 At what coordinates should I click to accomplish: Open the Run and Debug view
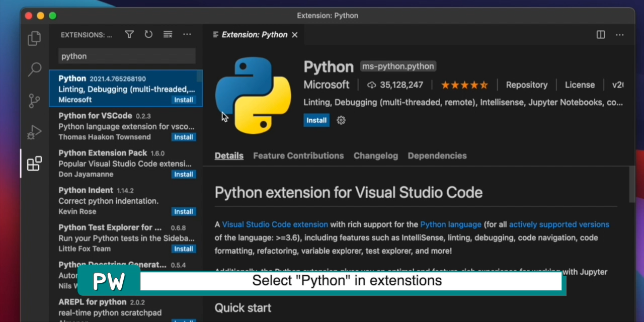point(34,132)
